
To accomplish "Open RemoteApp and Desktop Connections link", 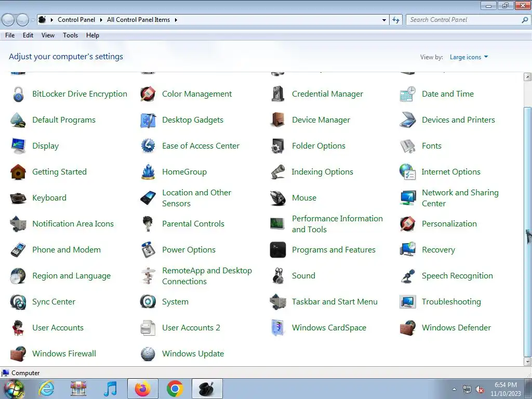I will pos(207,276).
